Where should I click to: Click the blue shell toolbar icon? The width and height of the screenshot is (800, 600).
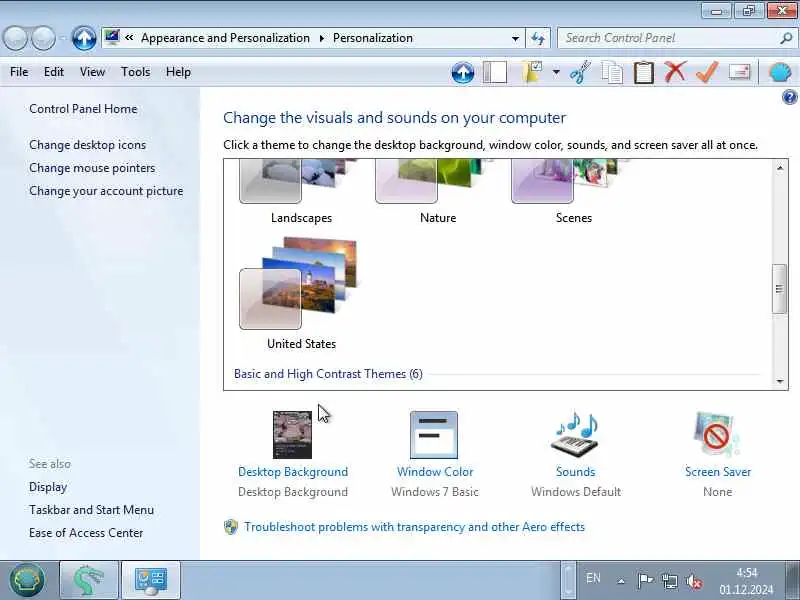point(779,72)
